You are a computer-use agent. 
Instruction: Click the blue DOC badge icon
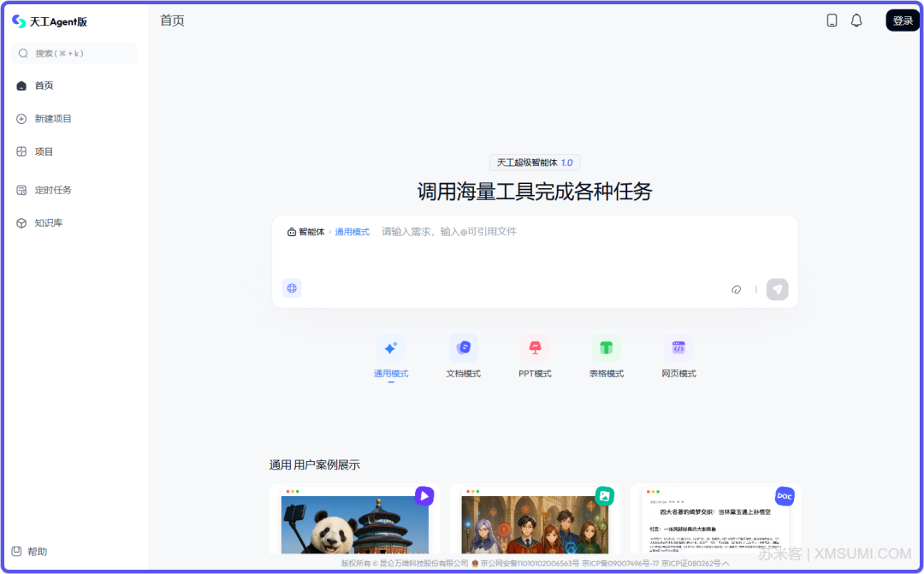(x=785, y=496)
